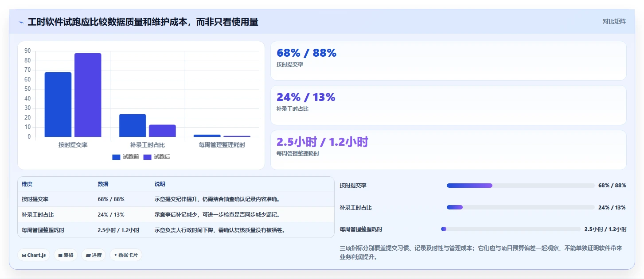Open the 2.5小时 / 1.2小时 data card
This screenshot has width=644, height=279.
pyautogui.click(x=448, y=150)
